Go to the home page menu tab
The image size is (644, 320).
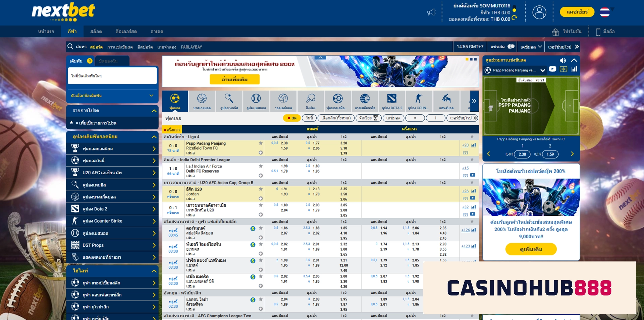pyautogui.click(x=46, y=31)
